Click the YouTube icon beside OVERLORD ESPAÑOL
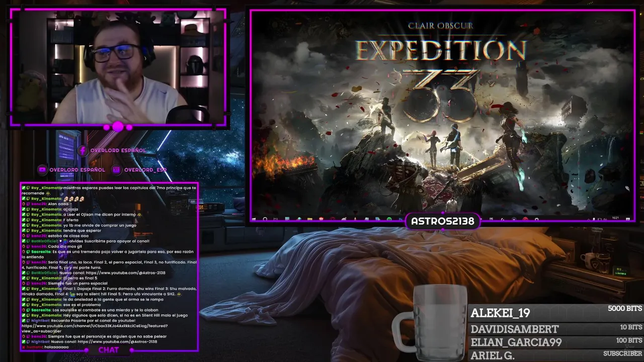Image resolution: width=644 pixels, height=362 pixels. tap(42, 170)
